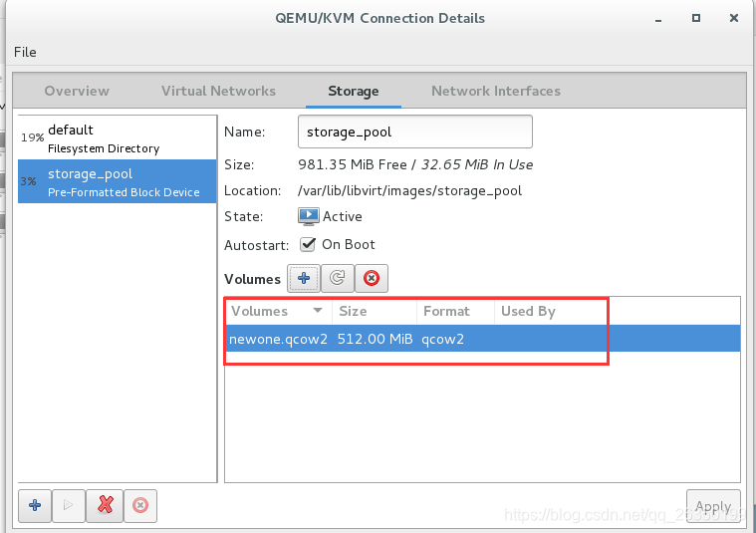This screenshot has width=756, height=533.
Task: Open the File menu
Action: 25,52
